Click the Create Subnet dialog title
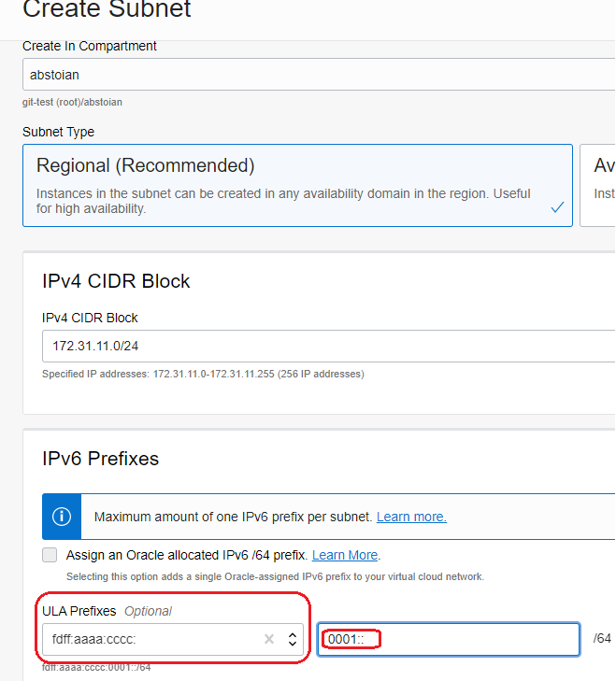 point(107,10)
